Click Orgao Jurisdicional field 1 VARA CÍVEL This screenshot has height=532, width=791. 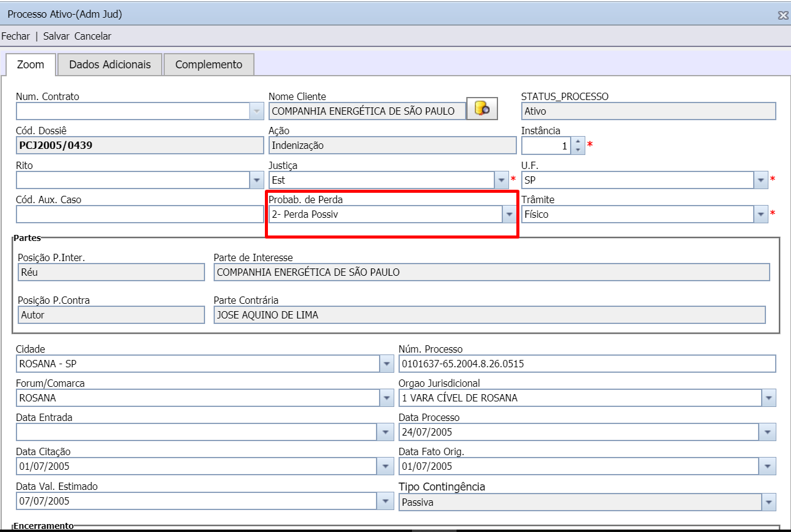click(x=580, y=398)
